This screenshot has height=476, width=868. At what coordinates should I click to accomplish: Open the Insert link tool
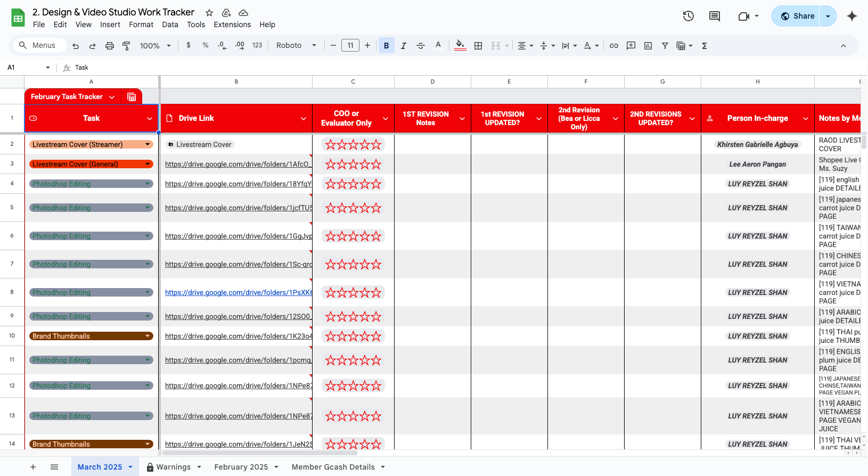[x=613, y=46]
